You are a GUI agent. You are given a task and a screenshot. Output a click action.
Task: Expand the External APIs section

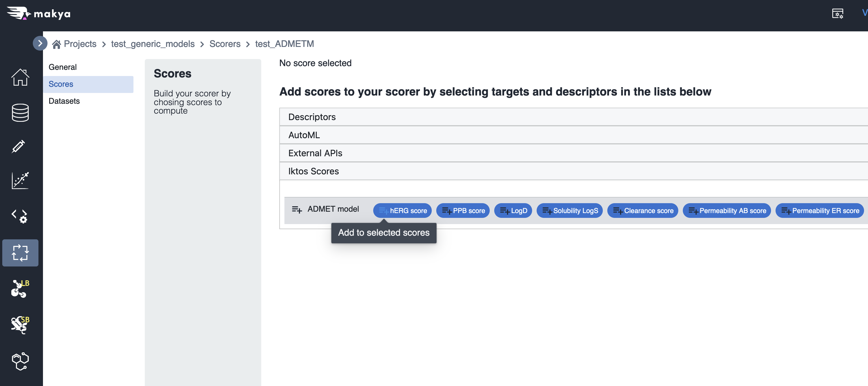point(315,153)
